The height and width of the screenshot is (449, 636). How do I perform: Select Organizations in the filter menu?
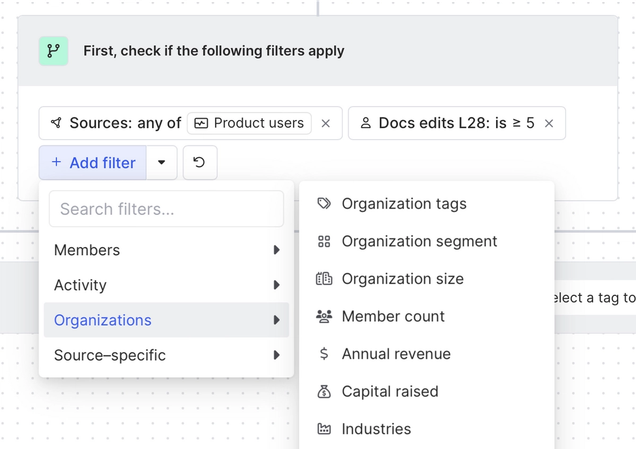tap(103, 320)
